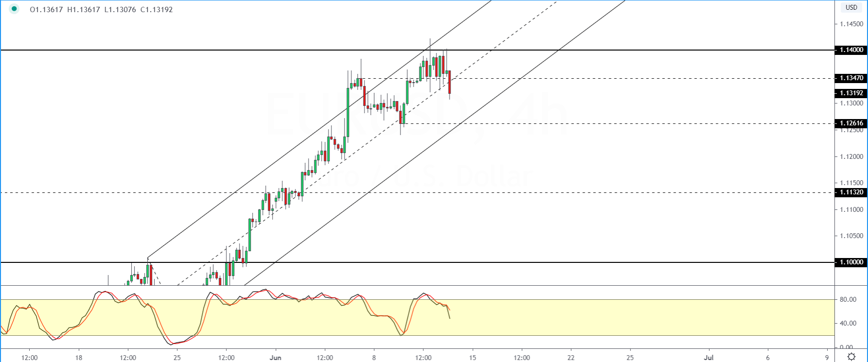Click the close value C1.13192
The width and height of the screenshot is (868, 362).
[x=156, y=9]
